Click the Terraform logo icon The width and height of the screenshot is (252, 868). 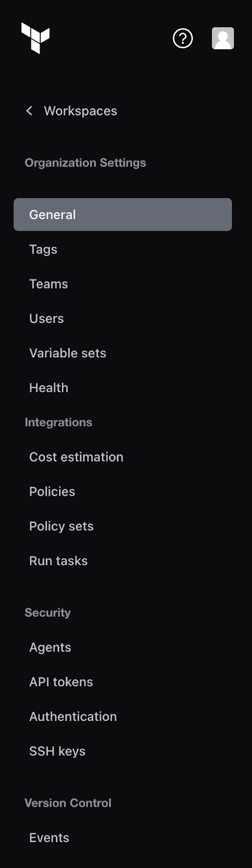tap(35, 38)
